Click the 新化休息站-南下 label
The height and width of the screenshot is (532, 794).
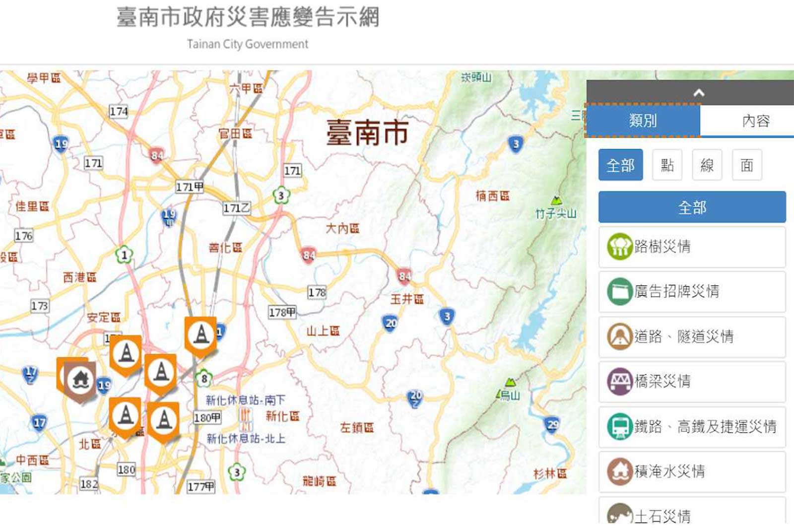tap(246, 400)
